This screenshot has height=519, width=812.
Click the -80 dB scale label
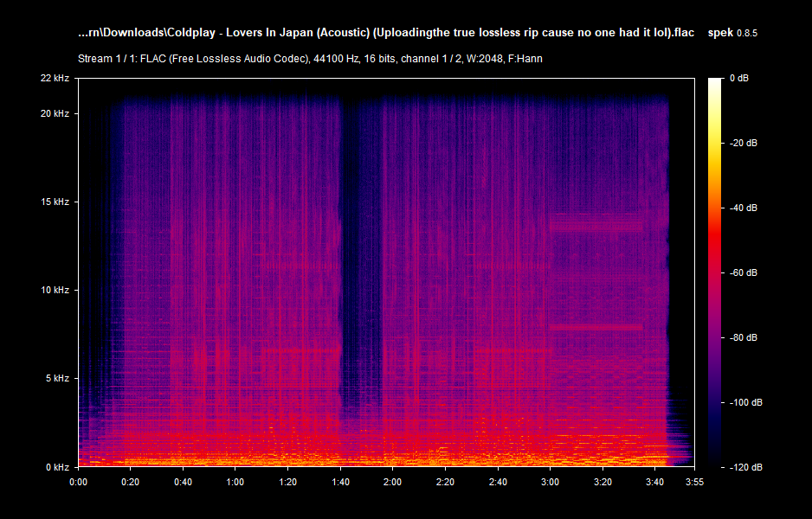[x=743, y=337]
